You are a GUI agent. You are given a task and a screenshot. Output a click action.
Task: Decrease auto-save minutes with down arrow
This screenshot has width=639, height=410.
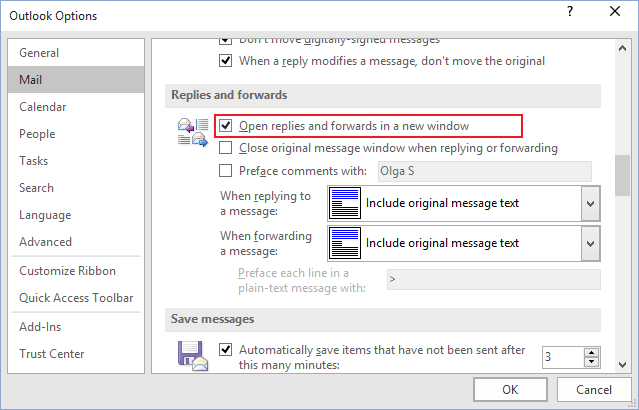point(591,362)
